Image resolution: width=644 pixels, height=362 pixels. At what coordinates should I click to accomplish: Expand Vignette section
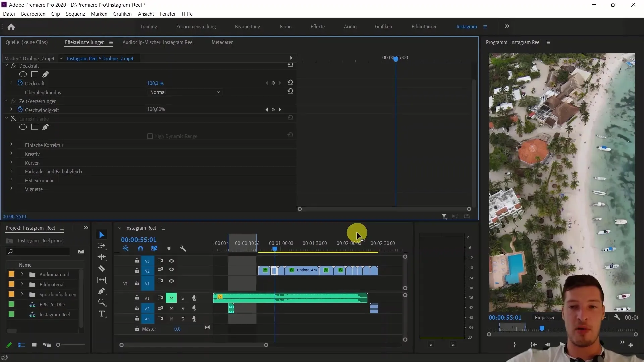(x=11, y=189)
